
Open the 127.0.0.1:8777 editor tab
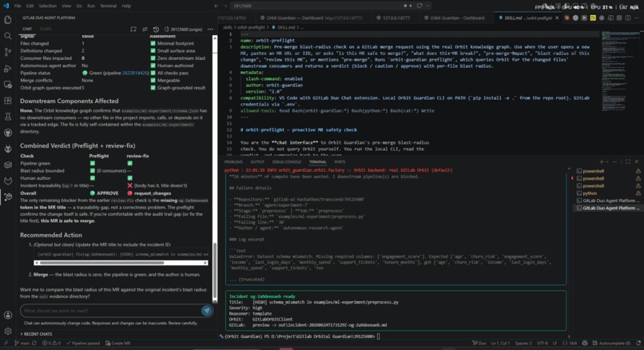[x=392, y=18]
